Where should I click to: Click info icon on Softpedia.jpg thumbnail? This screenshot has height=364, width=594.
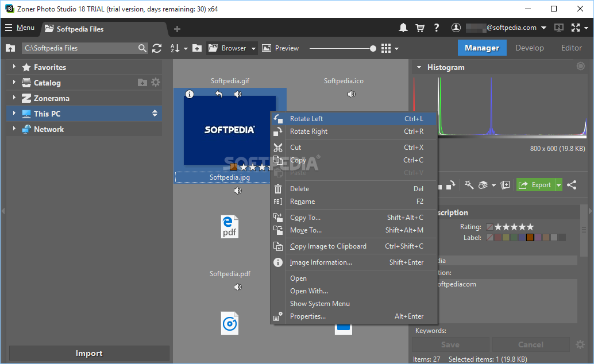pyautogui.click(x=190, y=94)
